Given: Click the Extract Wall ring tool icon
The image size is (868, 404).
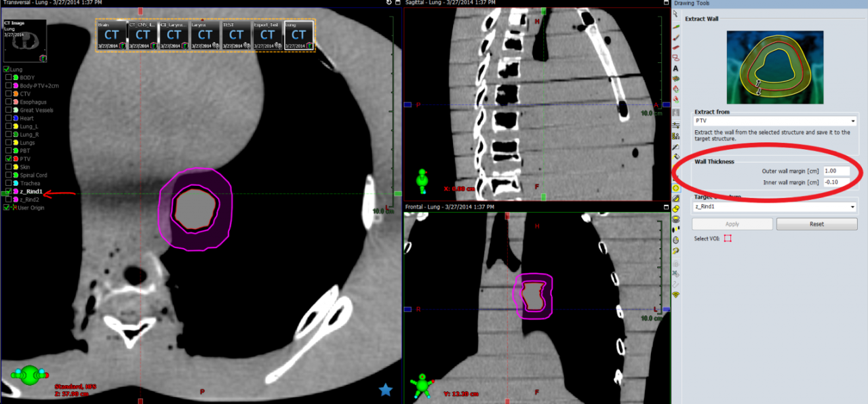Looking at the screenshot, I should tap(676, 187).
